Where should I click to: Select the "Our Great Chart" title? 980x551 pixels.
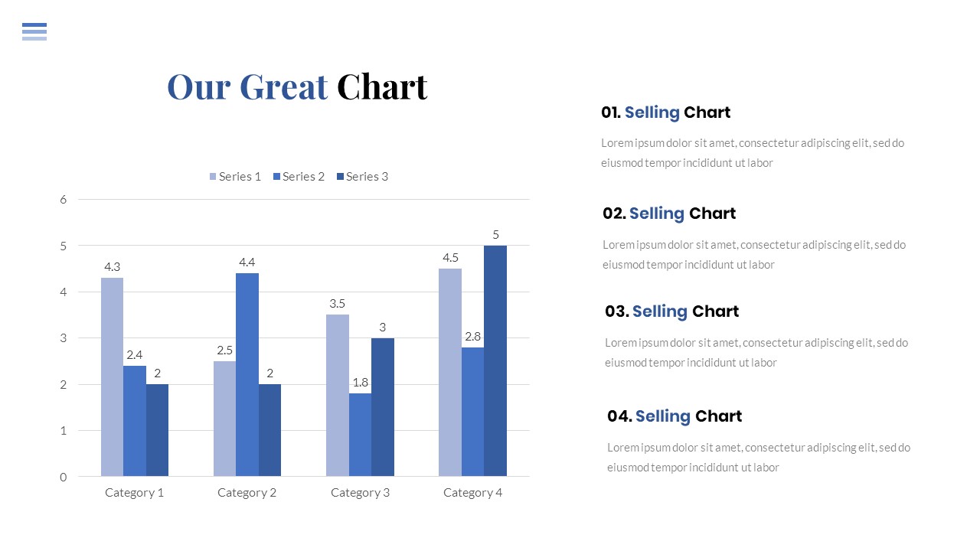pos(297,86)
